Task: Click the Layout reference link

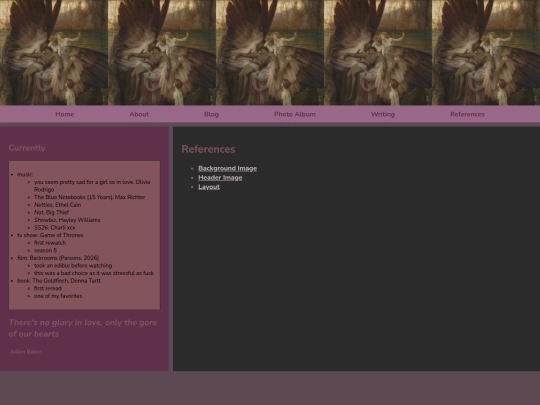Action: (209, 187)
